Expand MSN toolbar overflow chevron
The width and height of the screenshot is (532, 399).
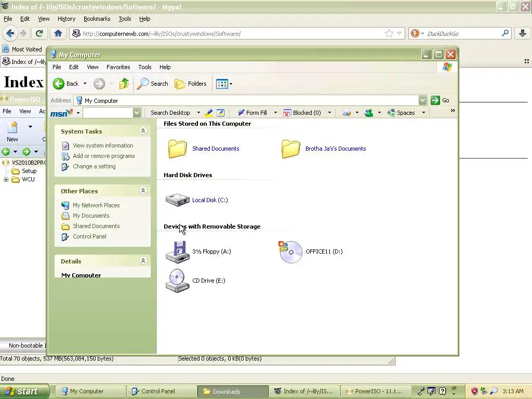453,111
